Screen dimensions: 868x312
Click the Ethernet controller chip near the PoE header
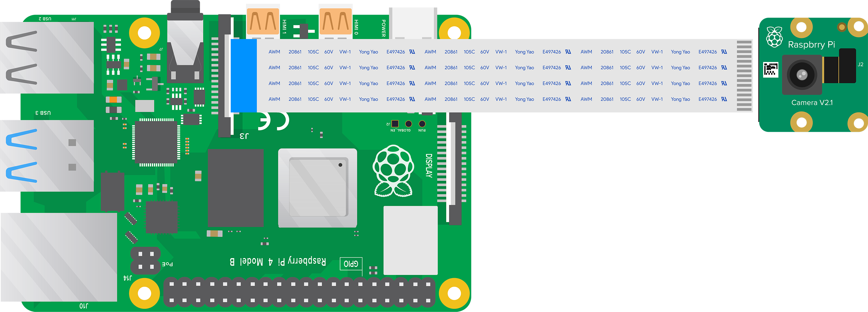(161, 217)
